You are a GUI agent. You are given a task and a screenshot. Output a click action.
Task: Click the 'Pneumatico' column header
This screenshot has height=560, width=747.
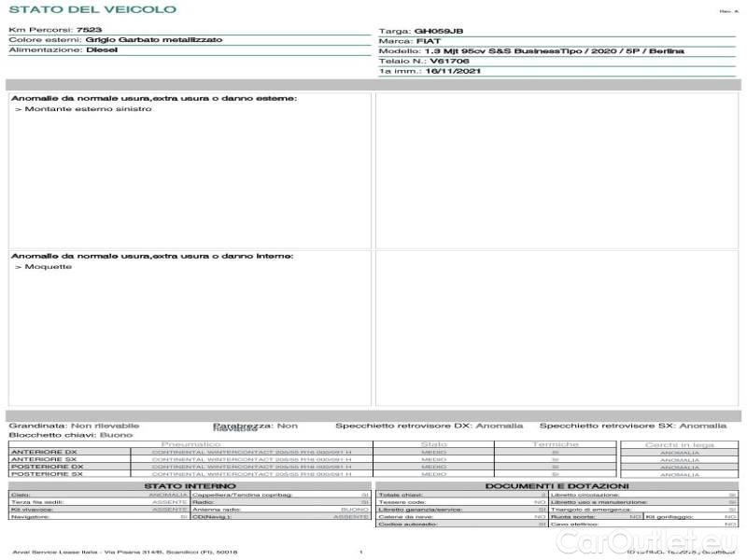point(190,444)
